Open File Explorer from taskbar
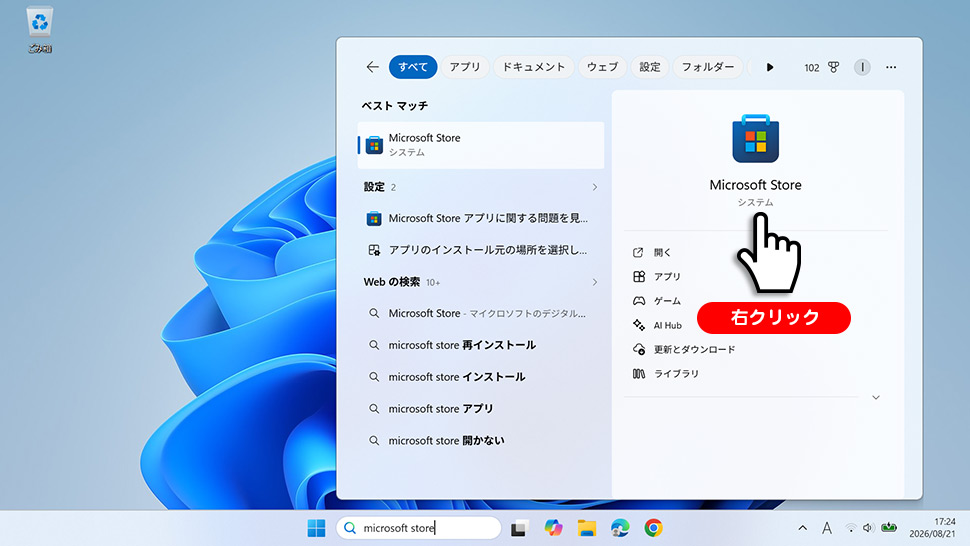 pos(586,528)
